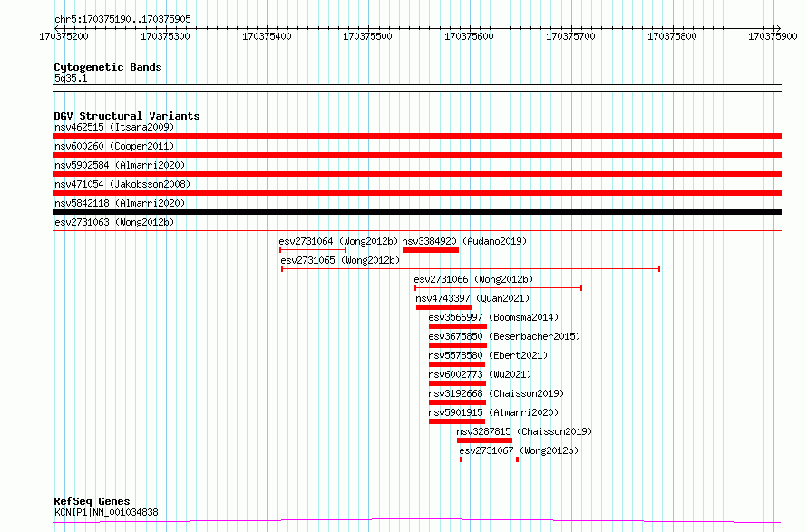The height and width of the screenshot is (532, 807).
Task: Open gene KCNIP1|NM_001034838 label
Action: (106, 512)
